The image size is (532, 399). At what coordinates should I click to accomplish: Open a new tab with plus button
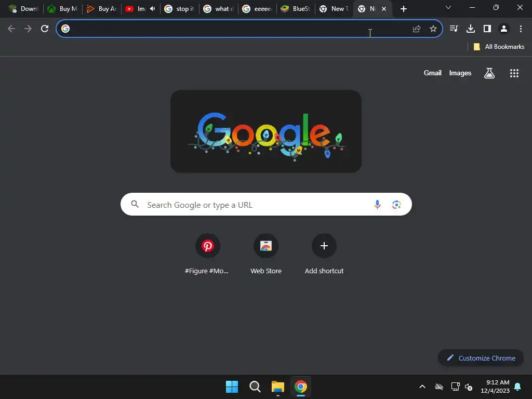tap(403, 9)
